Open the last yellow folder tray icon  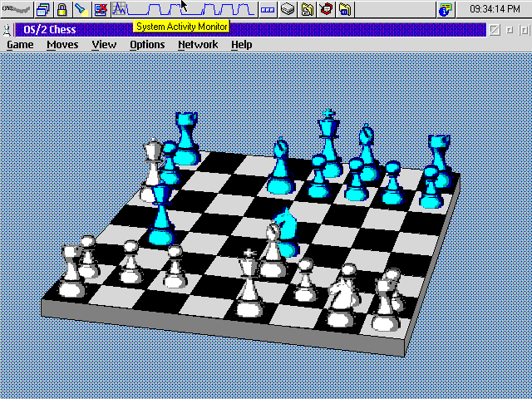tap(345, 9)
